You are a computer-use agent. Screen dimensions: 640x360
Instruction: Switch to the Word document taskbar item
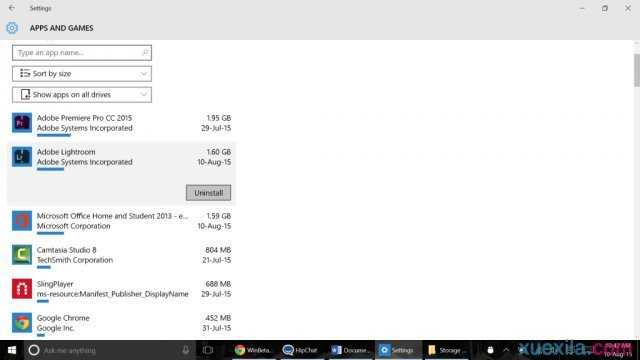click(x=350, y=350)
